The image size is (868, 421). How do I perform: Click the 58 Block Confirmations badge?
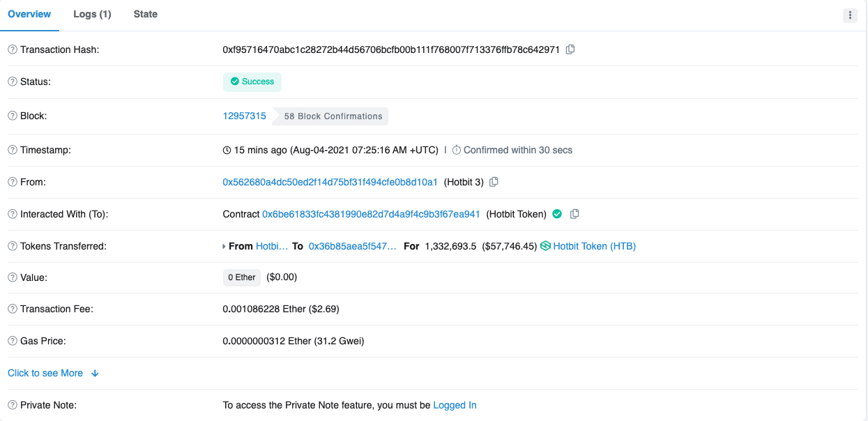(333, 116)
